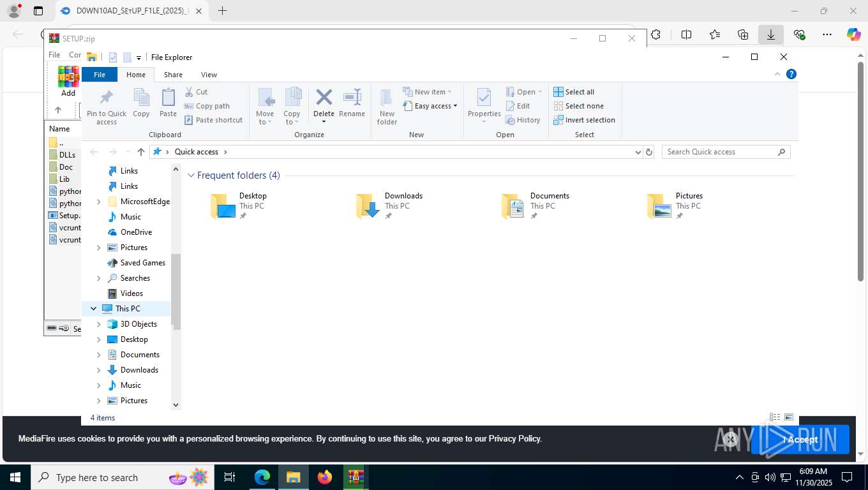Open Delete dropdown arrow

click(324, 122)
